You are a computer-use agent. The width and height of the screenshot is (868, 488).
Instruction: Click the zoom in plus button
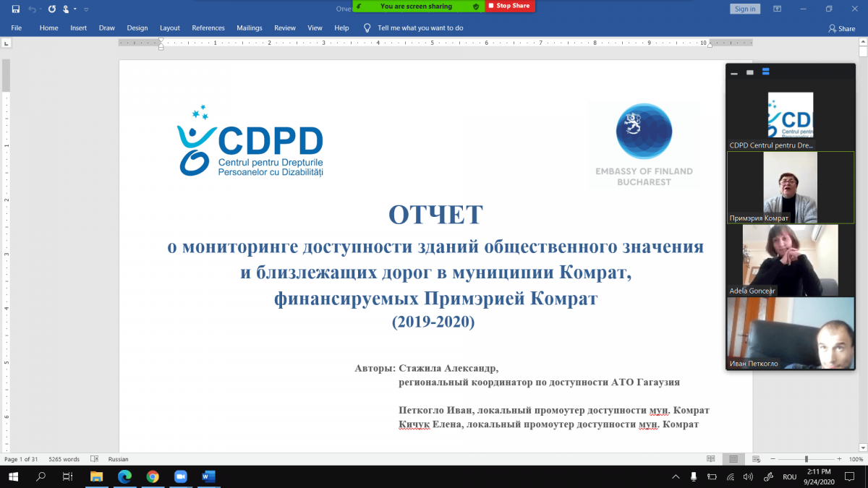click(840, 459)
